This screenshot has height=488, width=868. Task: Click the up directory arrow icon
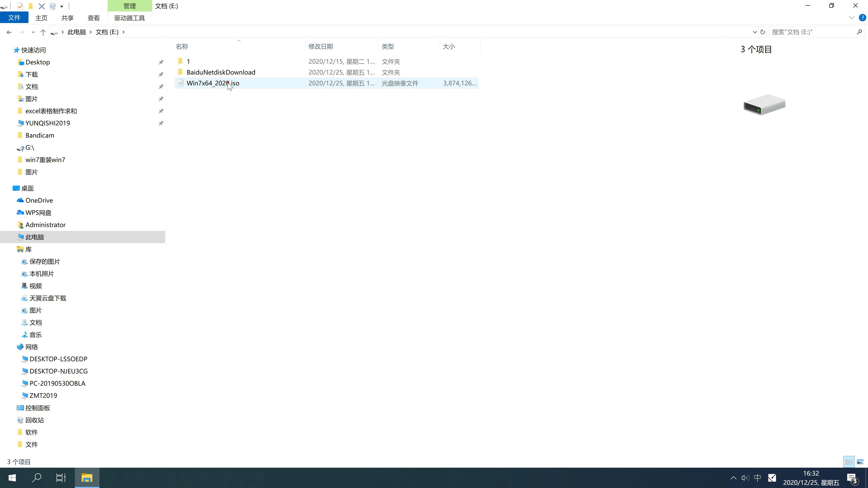click(42, 32)
